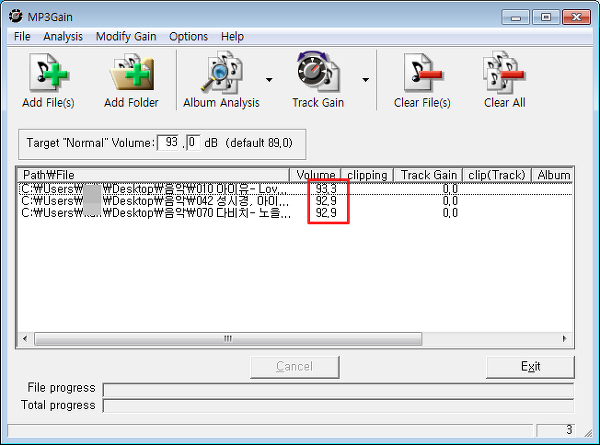
Task: Close the MP3Gain window
Action: pos(576,17)
